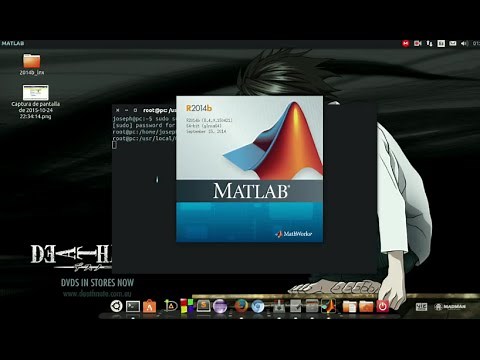Click the MATLAB title in top panel
The image size is (480, 360).
[x=13, y=43]
